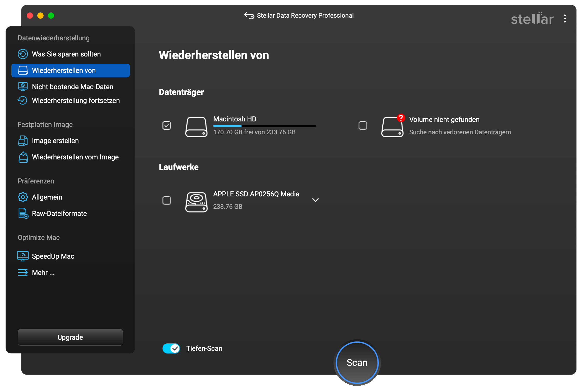Click the Upgrade button
Image resolution: width=585 pixels, height=392 pixels.
pyautogui.click(x=70, y=337)
